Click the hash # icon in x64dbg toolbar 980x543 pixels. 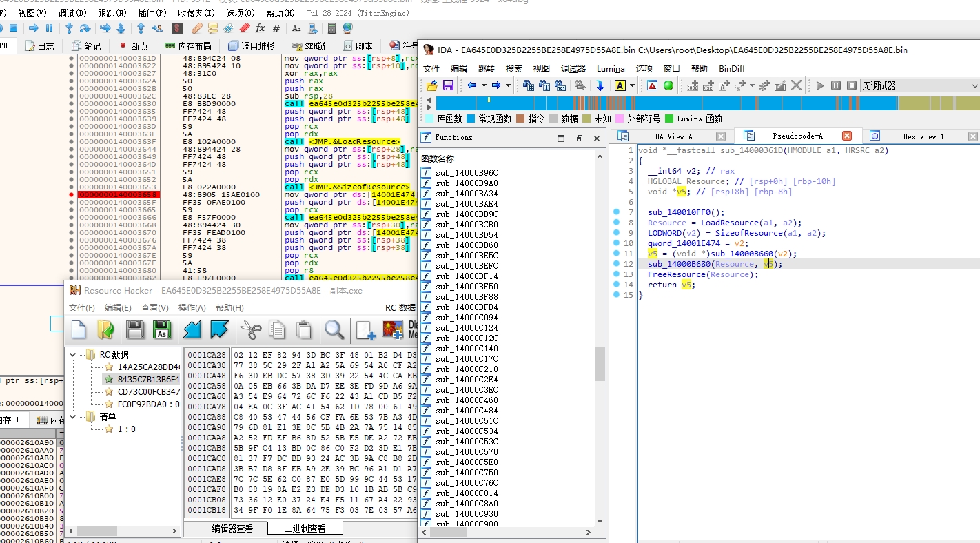(x=276, y=28)
